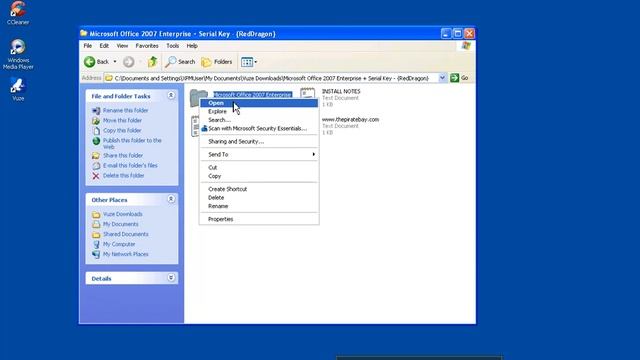Open the Vuze desktop icon

[x=18, y=89]
